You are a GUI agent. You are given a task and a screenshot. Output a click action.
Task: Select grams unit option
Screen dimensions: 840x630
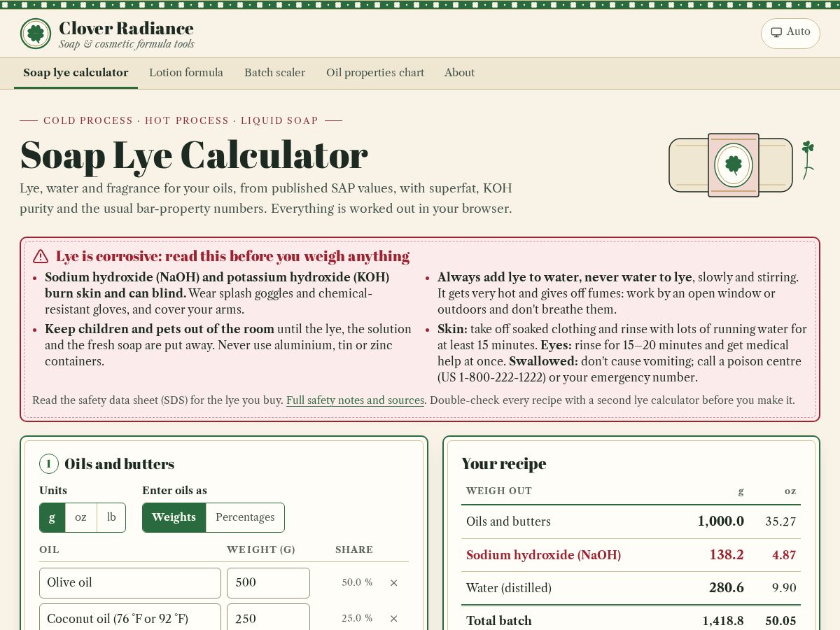coord(52,517)
